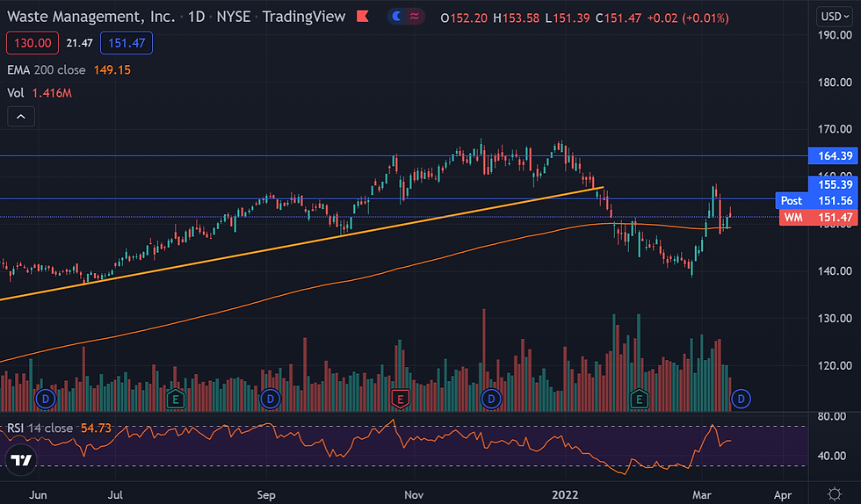This screenshot has height=504, width=861.
Task: Click the +0.02 (+0.01%) change value
Action: point(688,18)
